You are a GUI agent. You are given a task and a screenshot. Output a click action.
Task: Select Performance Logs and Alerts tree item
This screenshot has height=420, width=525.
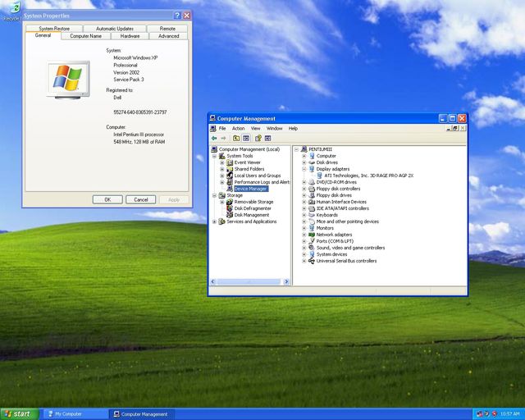262,182
